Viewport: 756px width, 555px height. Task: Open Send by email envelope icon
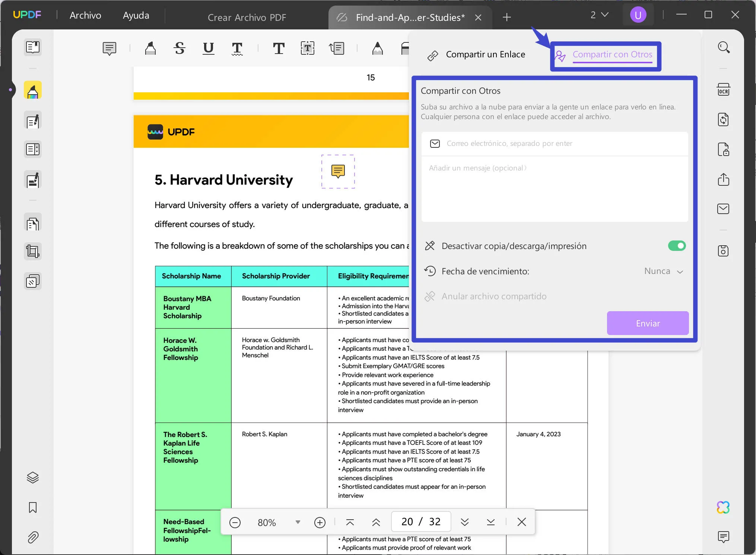tap(723, 209)
